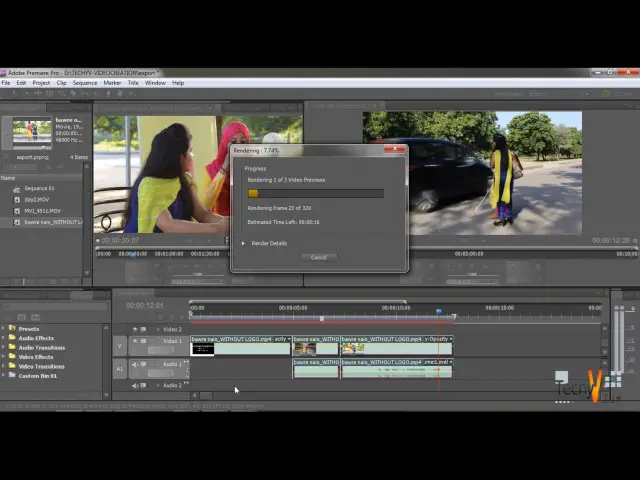Click the source monitor timecode 00:00:30:07
The width and height of the screenshot is (640, 480).
[120, 240]
